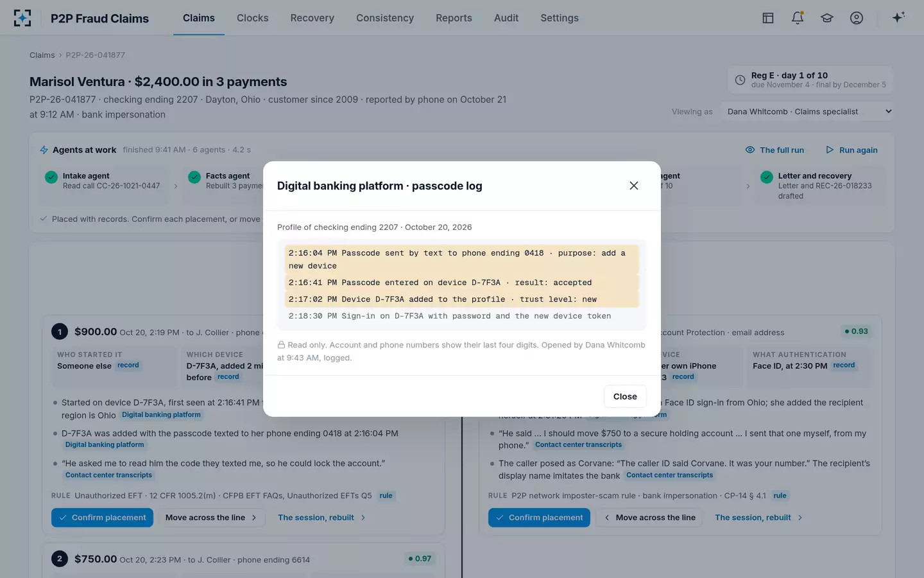The image size is (924, 578).
Task: Open The session, rebuilt under Unauthorized EFT rule
Action: (321, 518)
